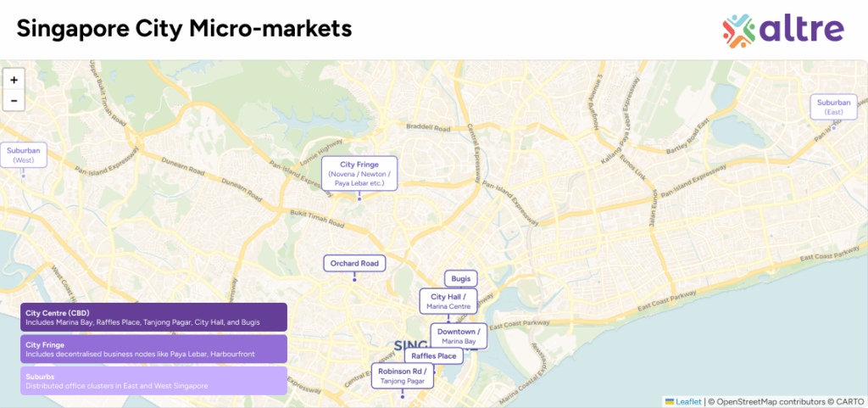Click the altre logo

tap(782, 29)
